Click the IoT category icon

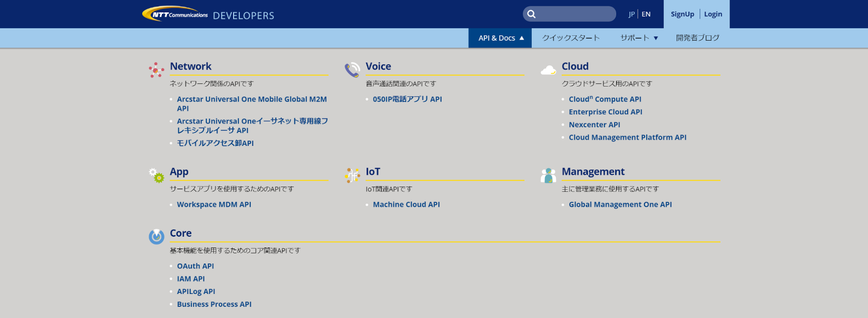point(352,175)
